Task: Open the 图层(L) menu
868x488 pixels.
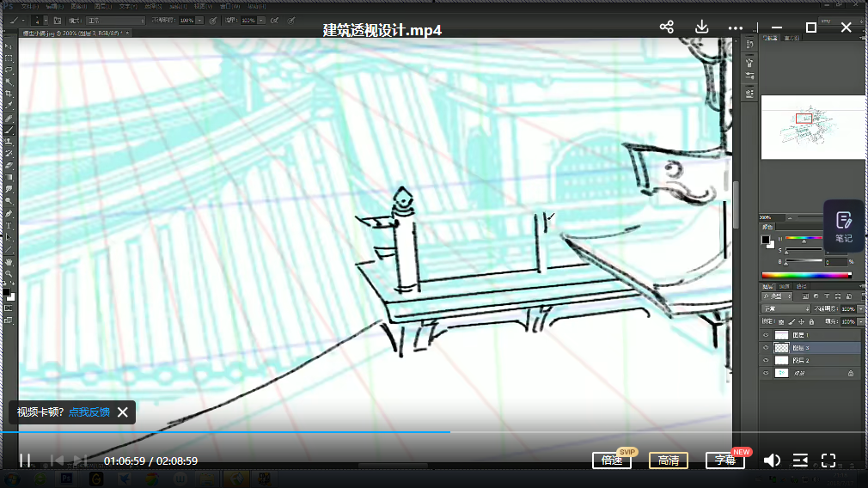Action: pos(103,6)
